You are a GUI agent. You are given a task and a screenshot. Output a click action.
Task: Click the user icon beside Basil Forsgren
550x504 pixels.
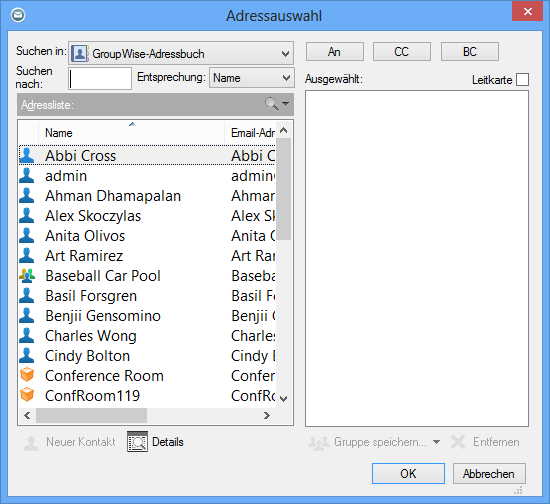click(27, 295)
